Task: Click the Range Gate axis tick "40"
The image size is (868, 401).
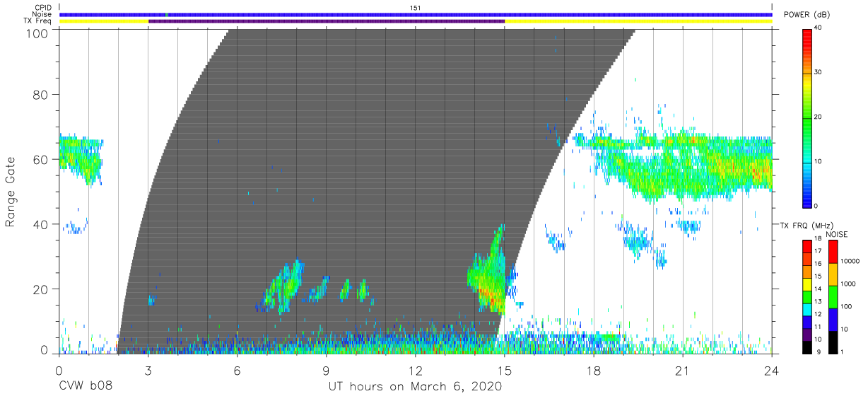Action: (x=41, y=224)
